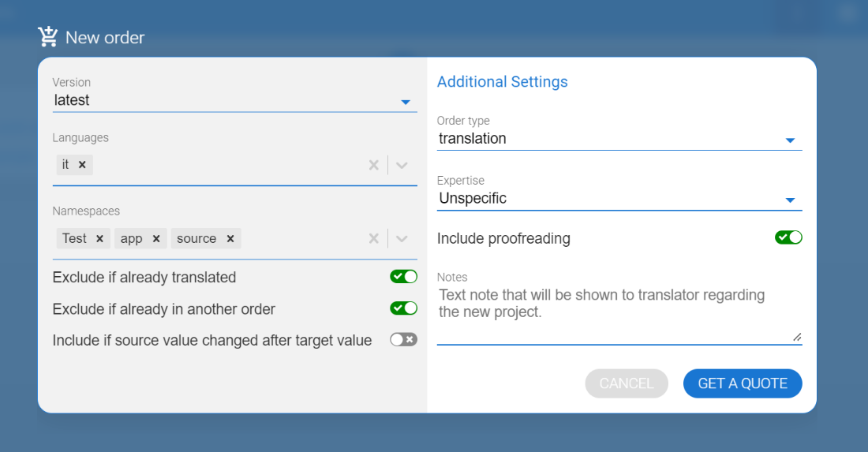The height and width of the screenshot is (452, 868).
Task: Clear all selected languages
Action: [374, 165]
